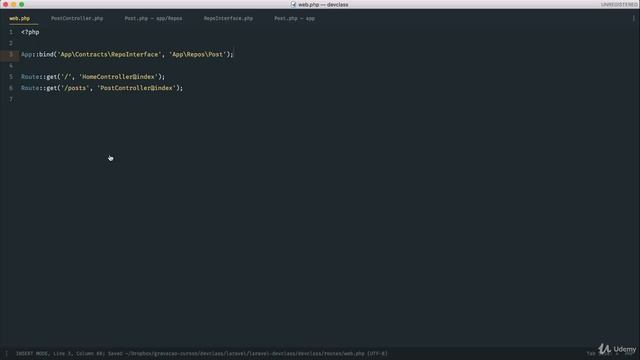Image resolution: width=640 pixels, height=360 pixels.
Task: Place the cursor on the <?php opening tag
Action: click(30, 32)
